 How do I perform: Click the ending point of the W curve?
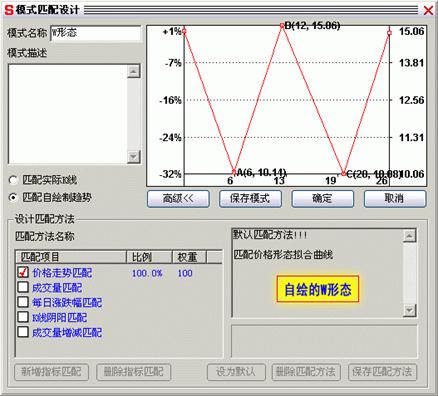(389, 33)
